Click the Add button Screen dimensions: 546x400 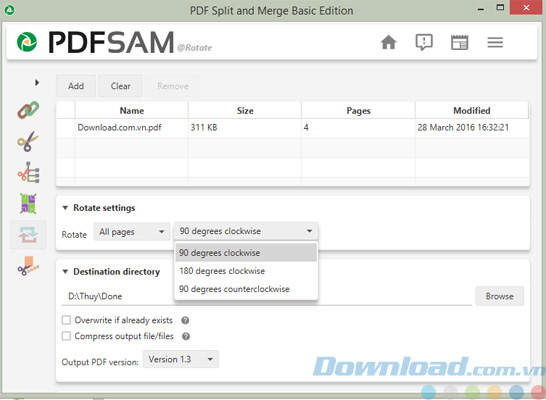coord(76,86)
